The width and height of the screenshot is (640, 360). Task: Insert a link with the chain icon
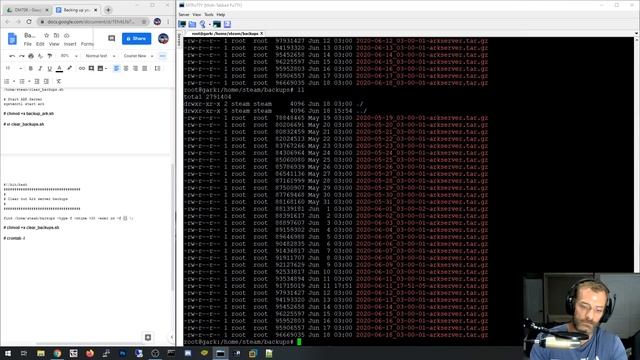pyautogui.click(x=82, y=69)
